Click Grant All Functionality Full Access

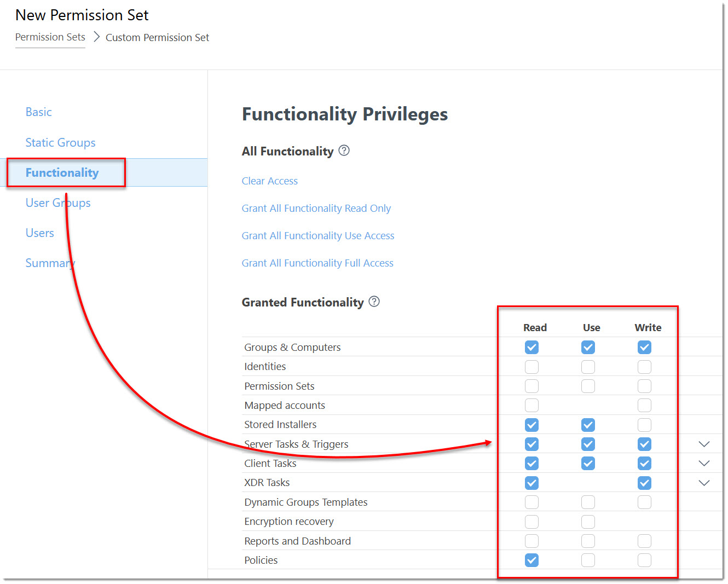(x=317, y=263)
